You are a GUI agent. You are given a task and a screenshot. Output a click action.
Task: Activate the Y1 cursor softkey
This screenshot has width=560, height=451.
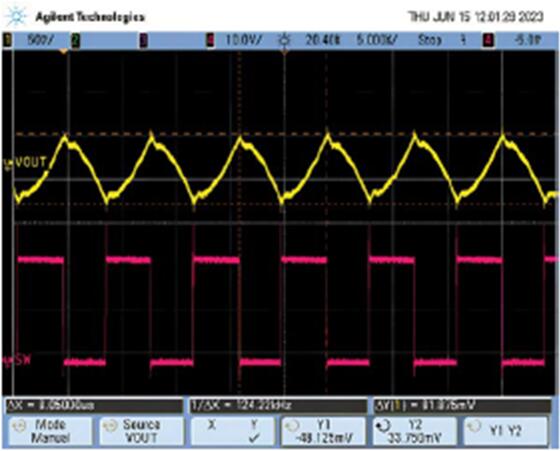pyautogui.click(x=324, y=431)
